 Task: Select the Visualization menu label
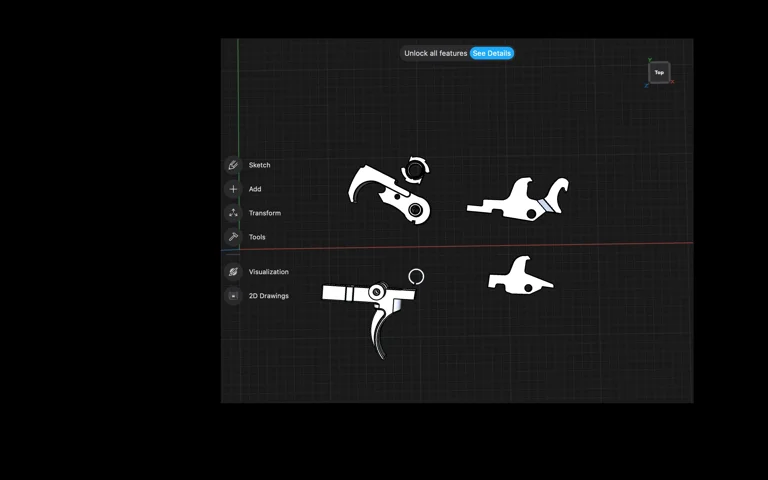[269, 272]
